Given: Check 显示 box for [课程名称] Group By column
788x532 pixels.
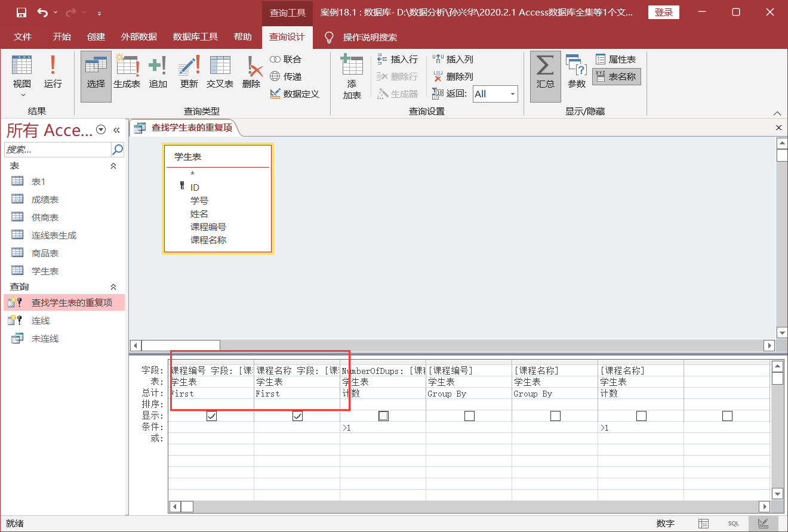Looking at the screenshot, I should 555,416.
